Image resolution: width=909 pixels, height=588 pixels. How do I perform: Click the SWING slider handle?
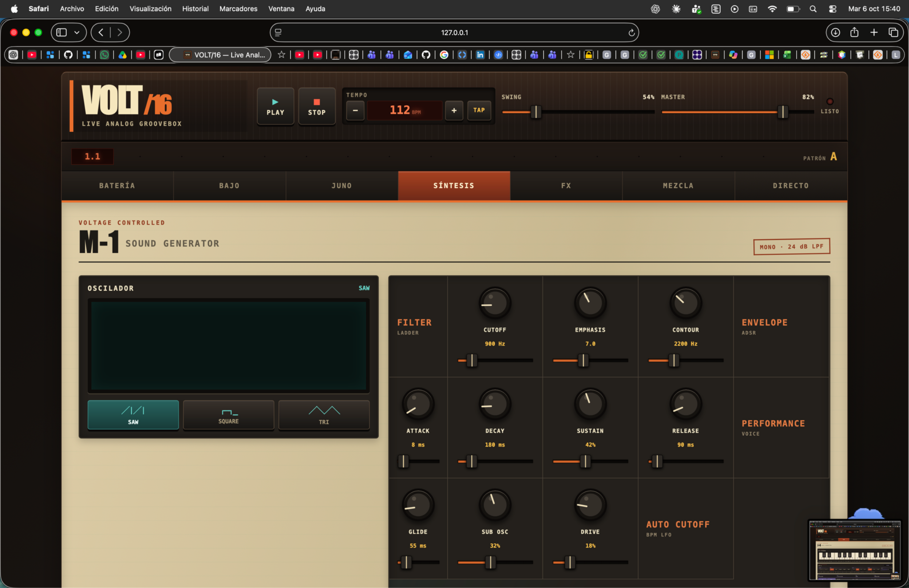coord(536,112)
